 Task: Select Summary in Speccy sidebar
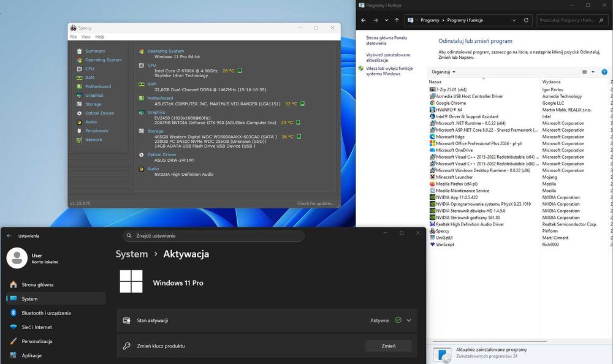coord(95,51)
